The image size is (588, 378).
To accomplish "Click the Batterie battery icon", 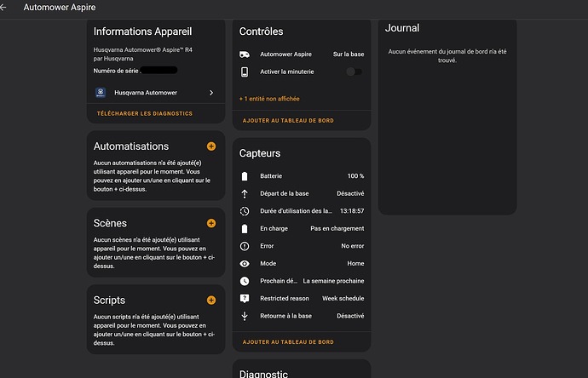I will (x=245, y=176).
